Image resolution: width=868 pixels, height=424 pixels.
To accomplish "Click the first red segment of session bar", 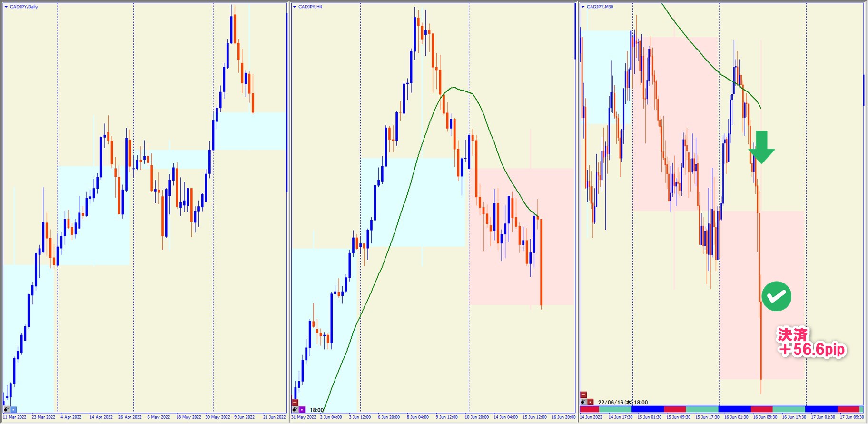I will tap(589, 409).
